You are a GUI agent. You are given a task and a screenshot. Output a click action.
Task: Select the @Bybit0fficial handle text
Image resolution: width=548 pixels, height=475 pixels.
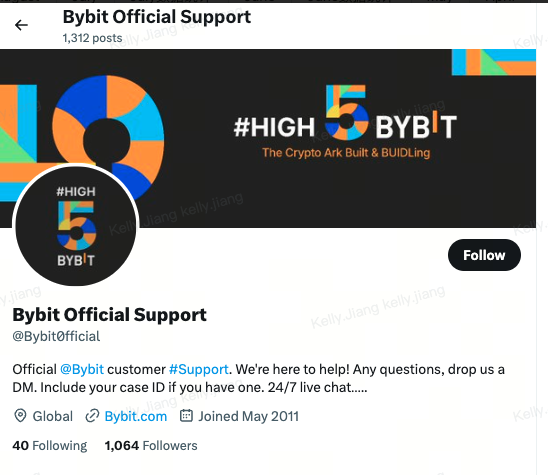(x=56, y=336)
